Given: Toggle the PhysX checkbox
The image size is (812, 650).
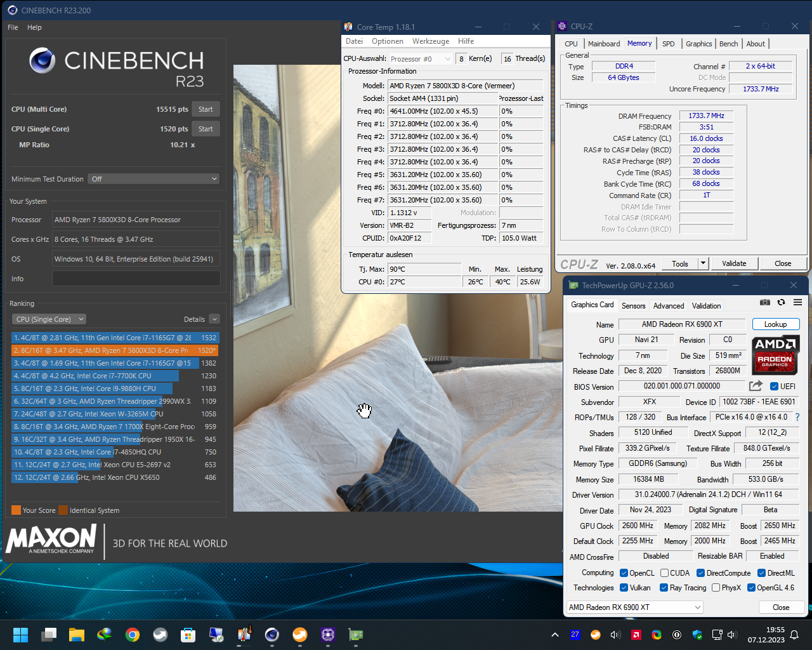Looking at the screenshot, I should tap(716, 587).
